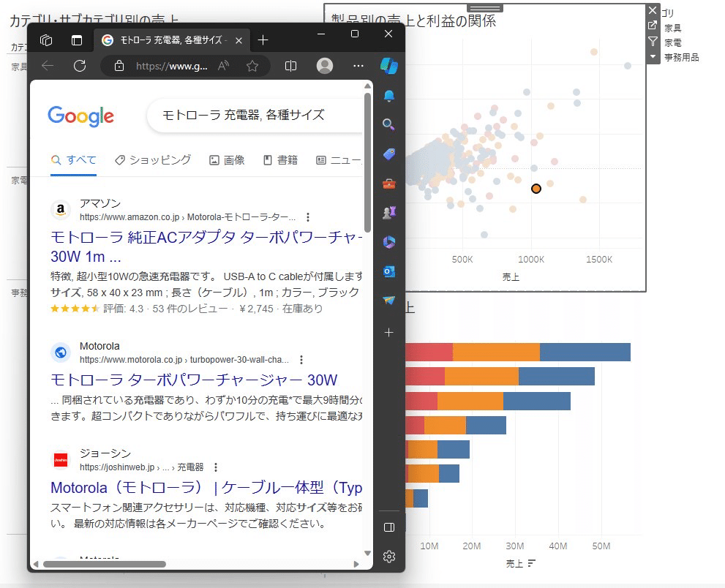
Task: Click the scroll down arrow in browser page
Action: (x=367, y=553)
